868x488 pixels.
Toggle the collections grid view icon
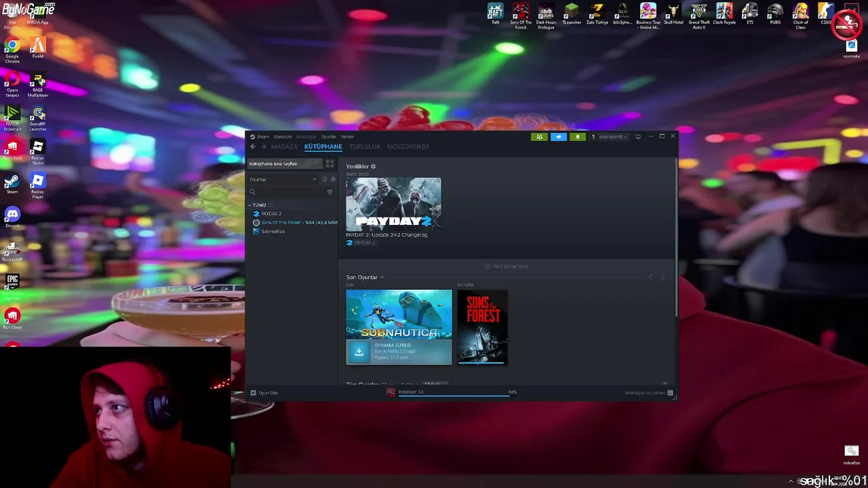330,164
